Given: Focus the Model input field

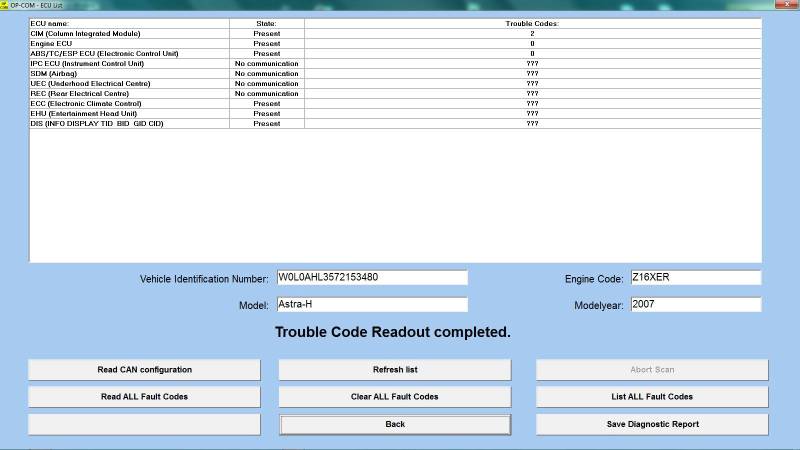Looking at the screenshot, I should tap(371, 305).
